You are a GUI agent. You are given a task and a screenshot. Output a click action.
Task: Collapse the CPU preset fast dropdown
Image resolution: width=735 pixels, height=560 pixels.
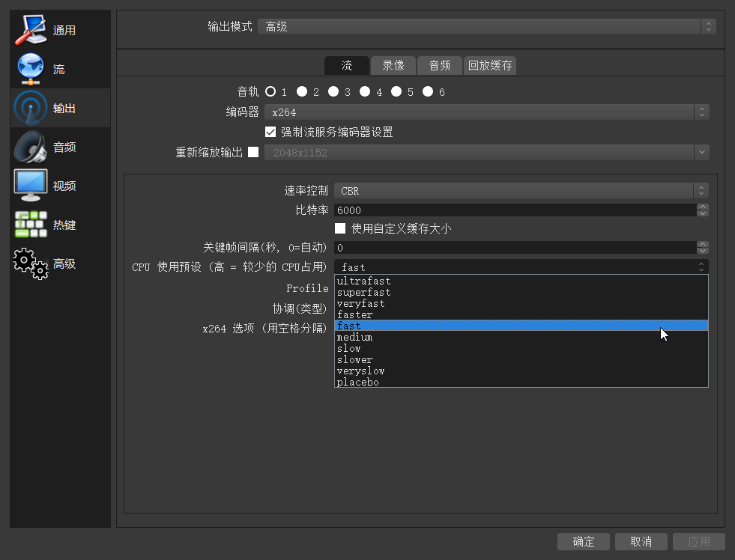click(521, 267)
